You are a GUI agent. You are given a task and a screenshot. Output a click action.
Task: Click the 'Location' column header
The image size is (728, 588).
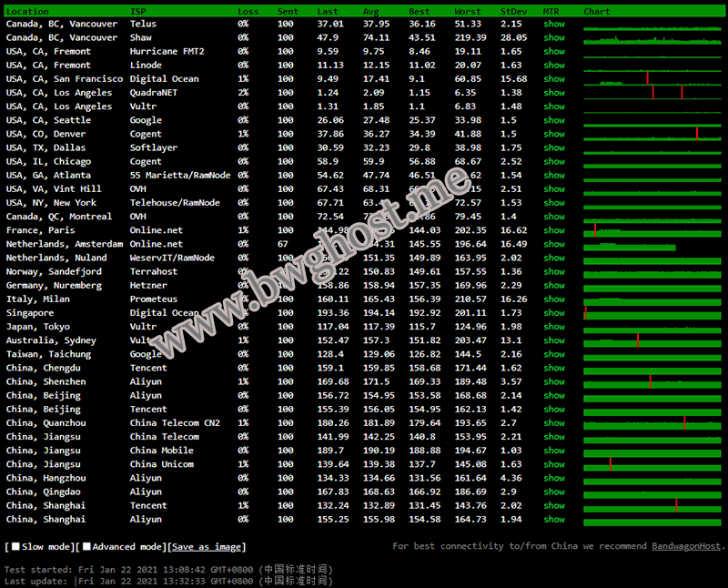point(27,11)
